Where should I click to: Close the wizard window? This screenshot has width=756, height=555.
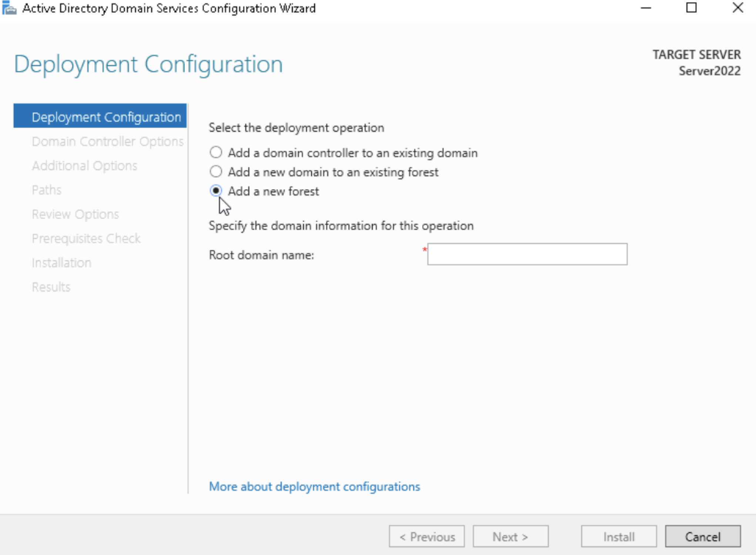point(737,8)
